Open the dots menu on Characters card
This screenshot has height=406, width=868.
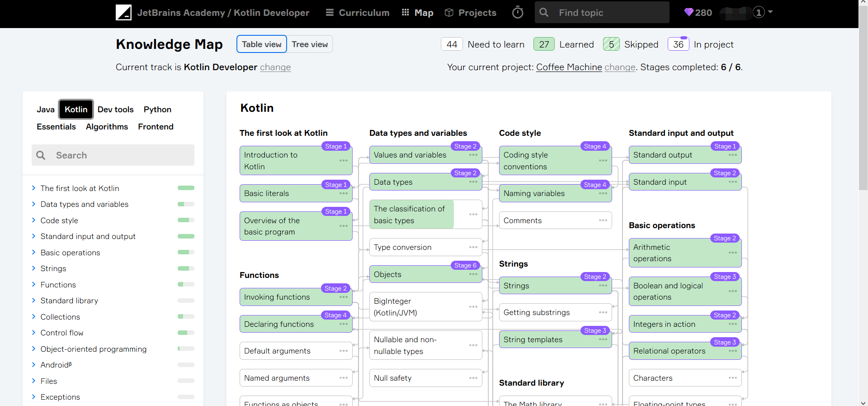click(733, 378)
